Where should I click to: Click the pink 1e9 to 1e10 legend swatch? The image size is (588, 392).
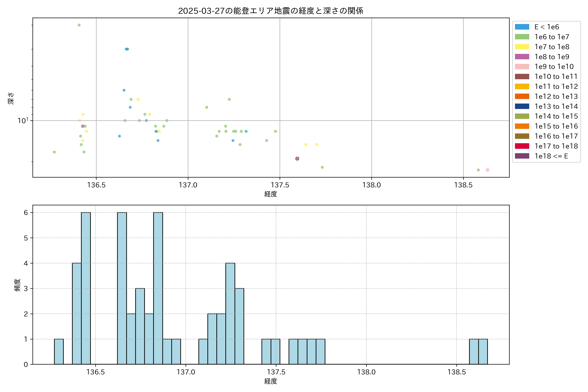click(x=522, y=67)
